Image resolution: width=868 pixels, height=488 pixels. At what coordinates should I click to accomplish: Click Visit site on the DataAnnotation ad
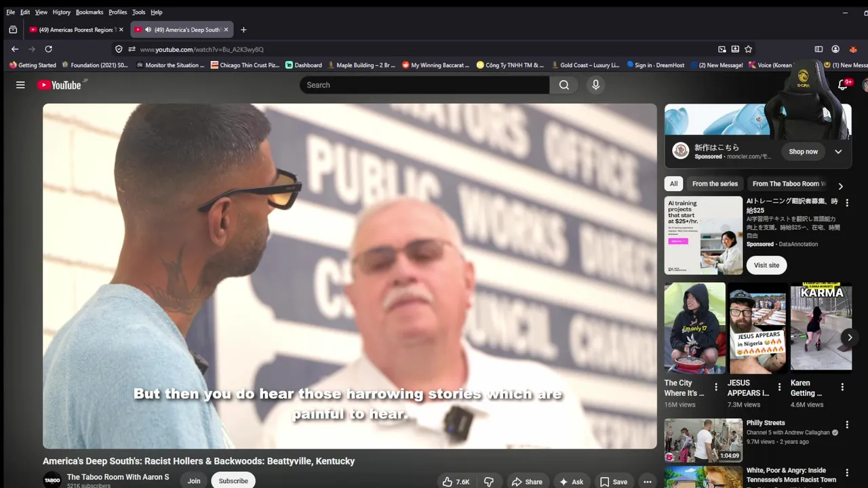766,265
